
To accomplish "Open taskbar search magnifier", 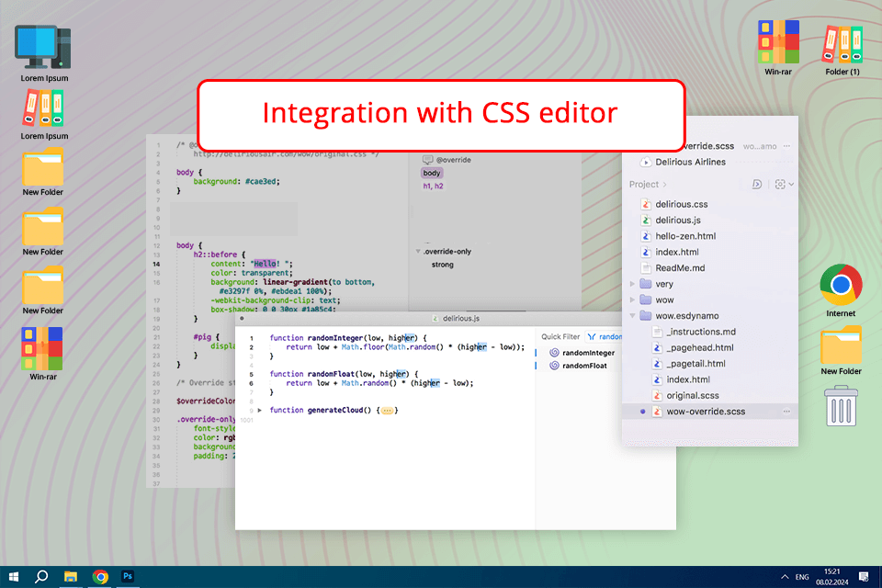I will [41, 577].
